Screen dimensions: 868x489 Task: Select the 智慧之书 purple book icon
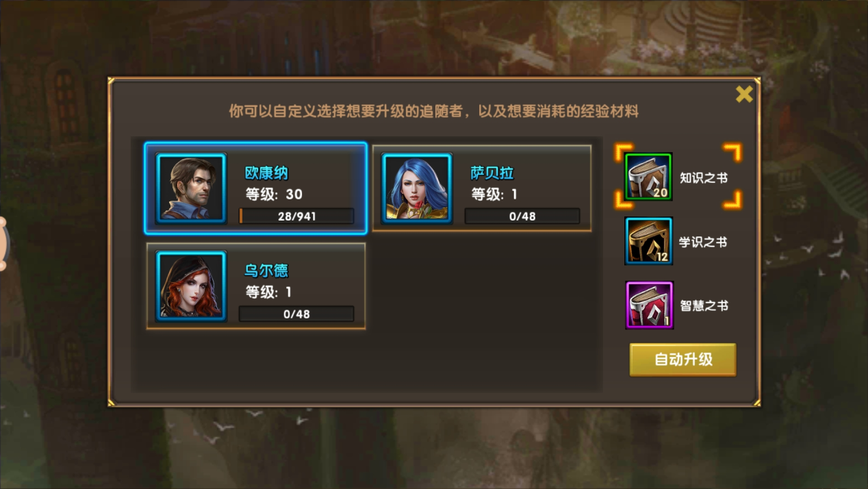click(x=649, y=305)
